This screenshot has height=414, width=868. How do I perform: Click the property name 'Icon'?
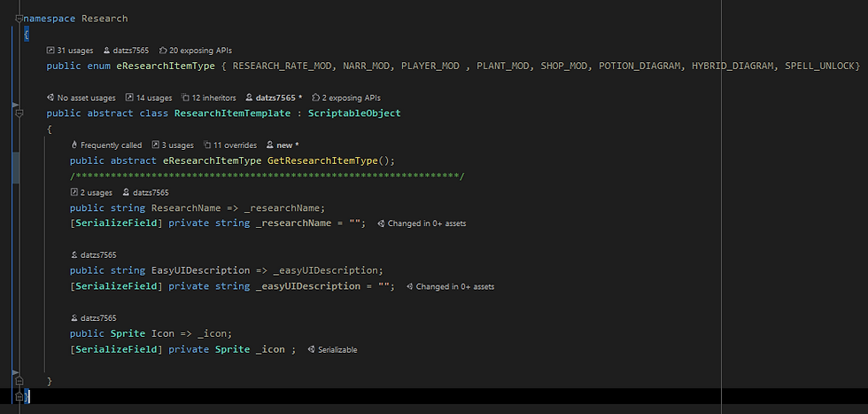click(163, 333)
